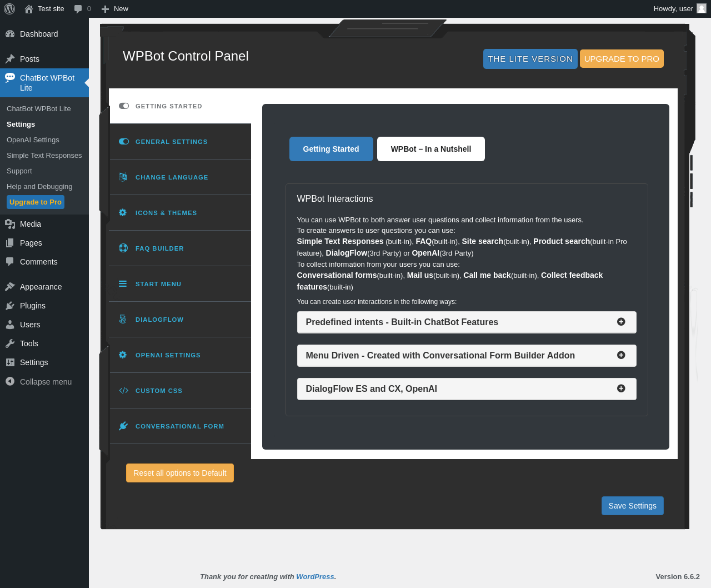The width and height of the screenshot is (711, 588).
Task: Click the Version 6.6.2 footer text
Action: pos(678,577)
